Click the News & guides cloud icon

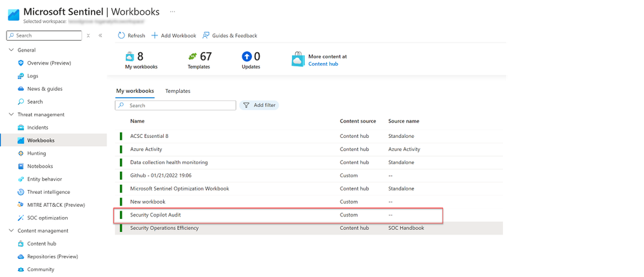point(21,89)
